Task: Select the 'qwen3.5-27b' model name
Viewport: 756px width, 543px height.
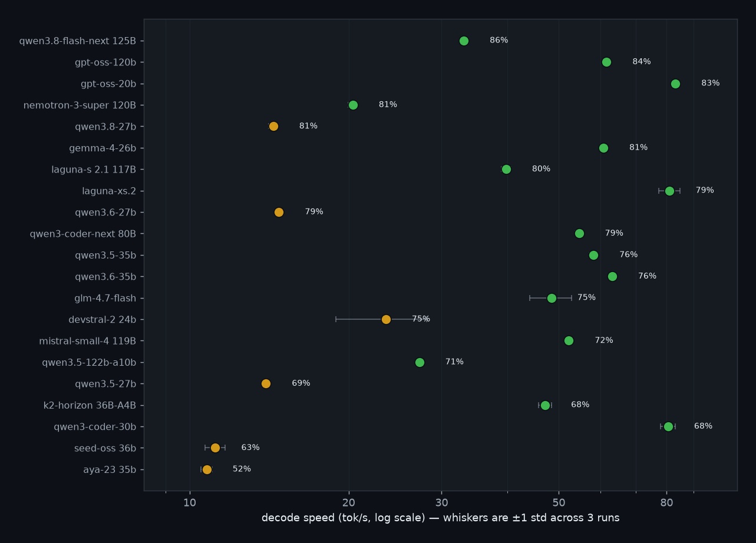Action: coord(105,384)
